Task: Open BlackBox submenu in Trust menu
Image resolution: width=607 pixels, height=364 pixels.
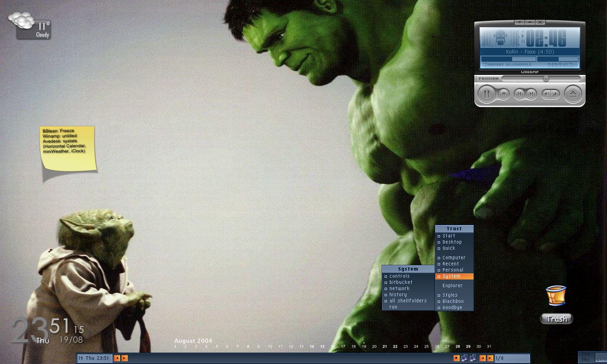Action: [x=454, y=301]
